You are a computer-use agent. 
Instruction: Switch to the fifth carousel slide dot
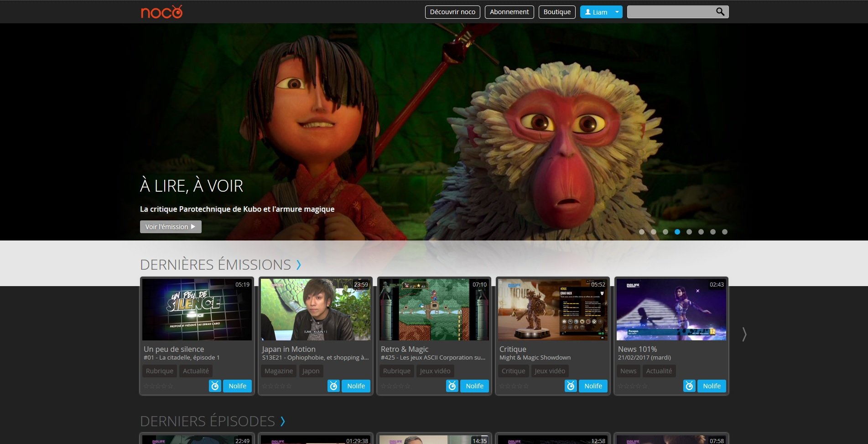(689, 232)
